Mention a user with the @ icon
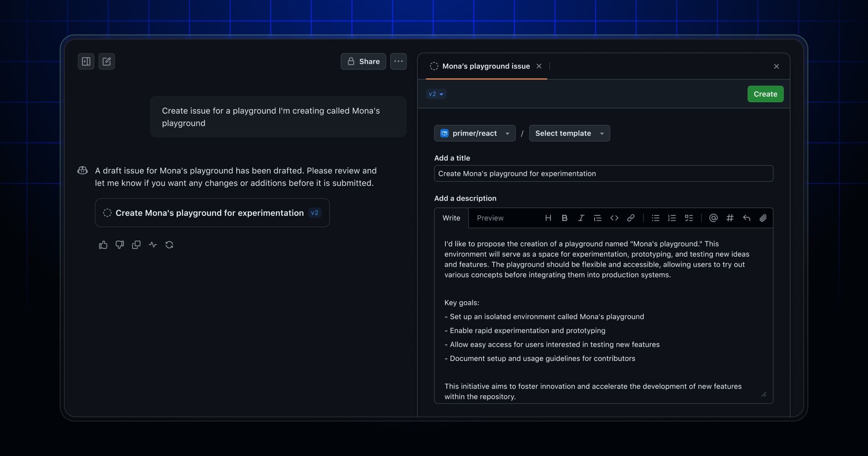 pyautogui.click(x=713, y=218)
